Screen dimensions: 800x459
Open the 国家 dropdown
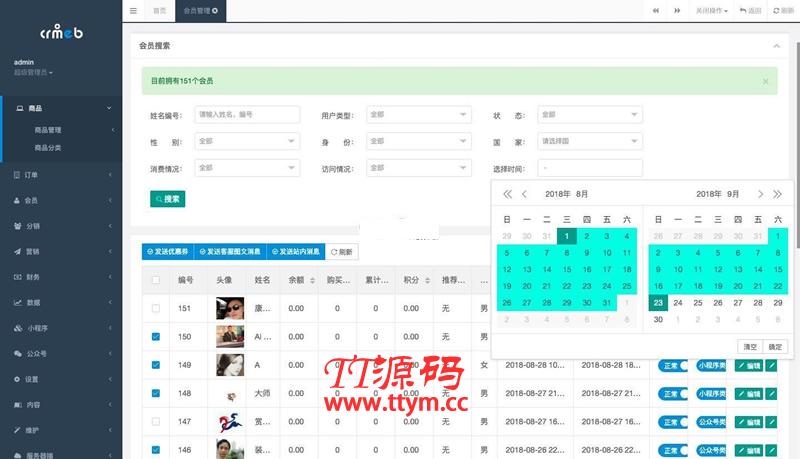coord(590,141)
